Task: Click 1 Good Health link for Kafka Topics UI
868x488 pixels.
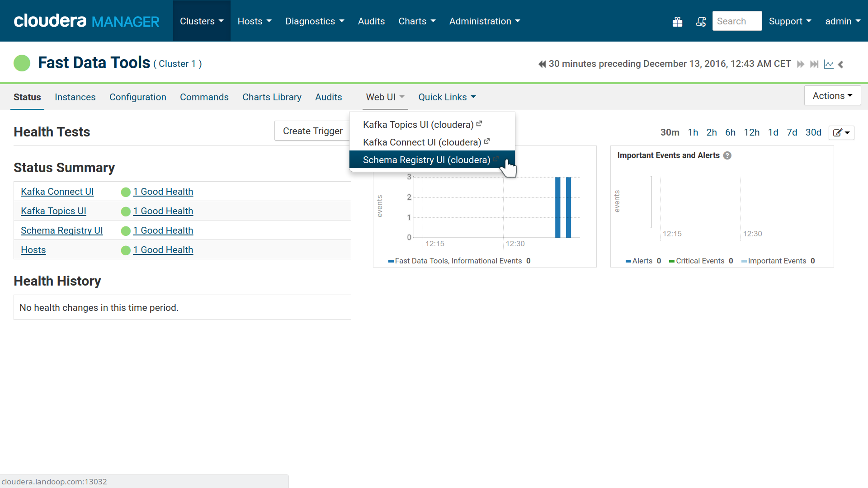Action: (163, 211)
